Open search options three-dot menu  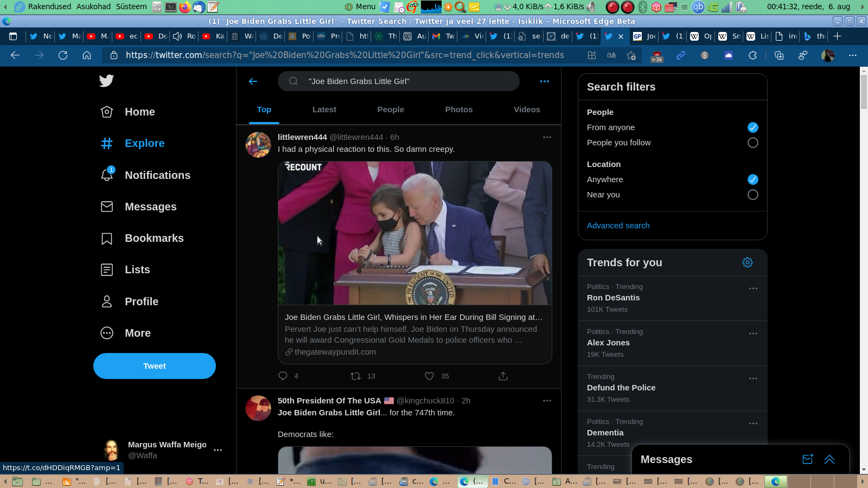tap(545, 81)
